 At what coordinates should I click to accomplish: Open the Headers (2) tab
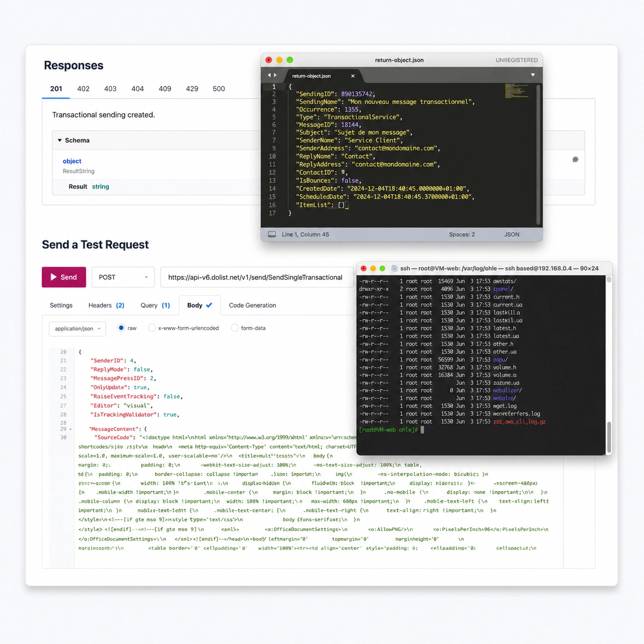point(106,305)
